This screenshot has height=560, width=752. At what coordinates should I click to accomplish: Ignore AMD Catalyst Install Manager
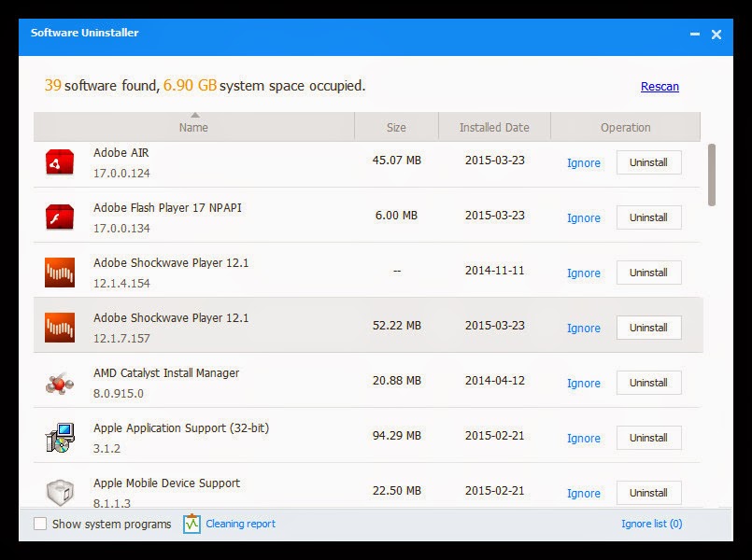pyautogui.click(x=584, y=384)
